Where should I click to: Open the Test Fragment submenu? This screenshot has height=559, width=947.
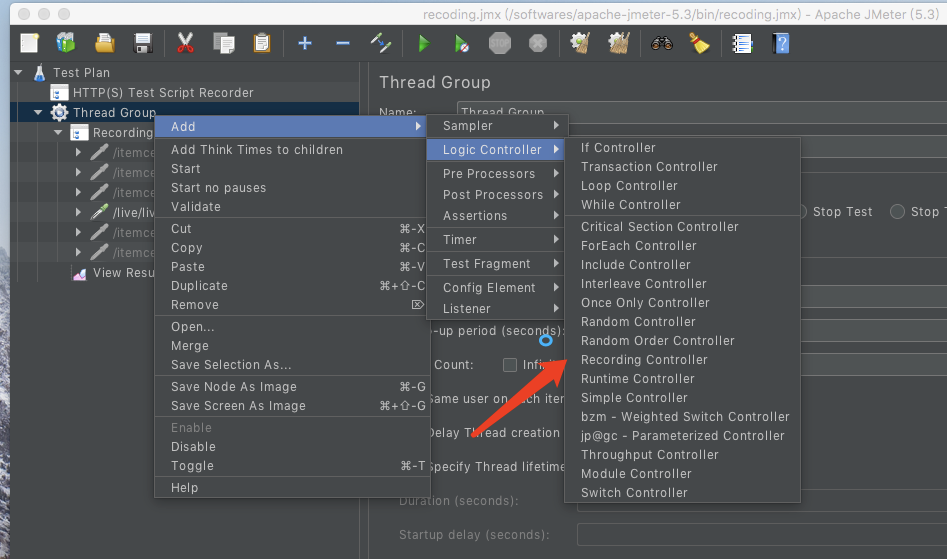click(x=495, y=264)
